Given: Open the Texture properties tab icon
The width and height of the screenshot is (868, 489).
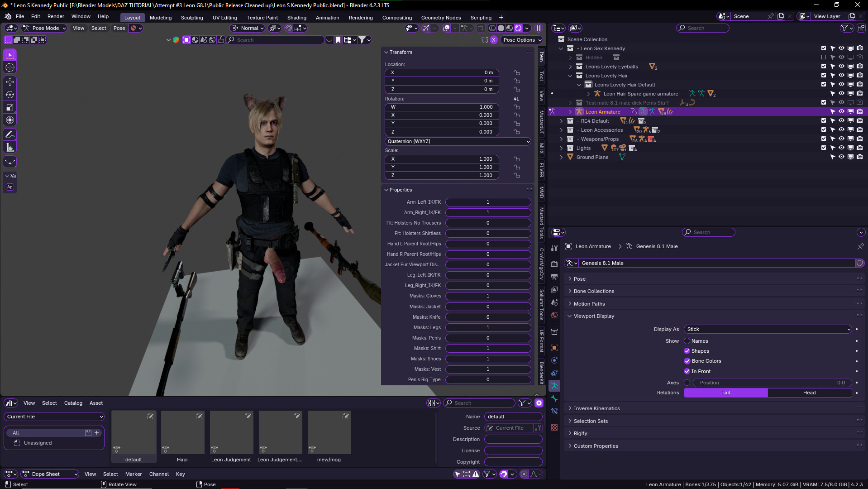Looking at the screenshot, I should 554,427.
